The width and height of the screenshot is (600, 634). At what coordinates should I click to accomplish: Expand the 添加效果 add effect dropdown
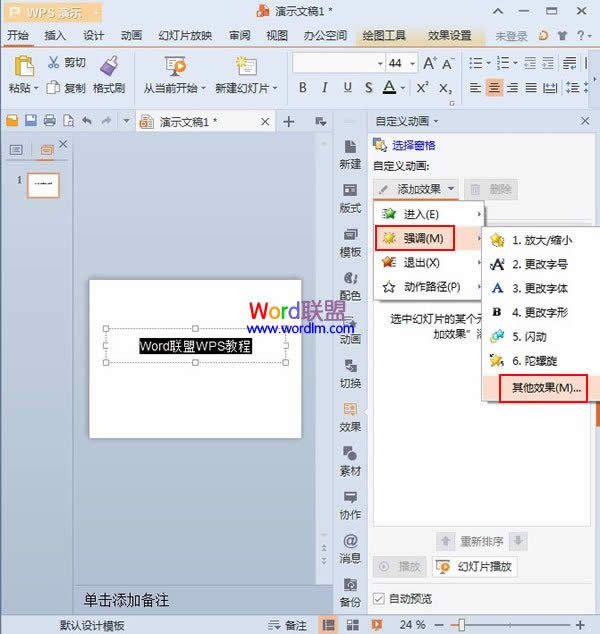point(416,189)
